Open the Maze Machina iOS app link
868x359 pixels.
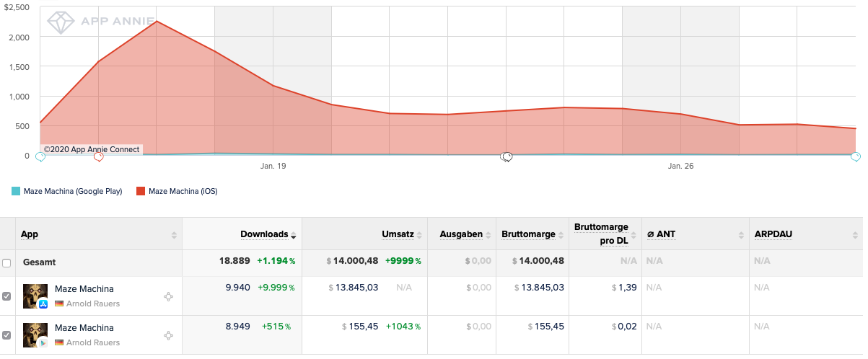click(x=84, y=289)
